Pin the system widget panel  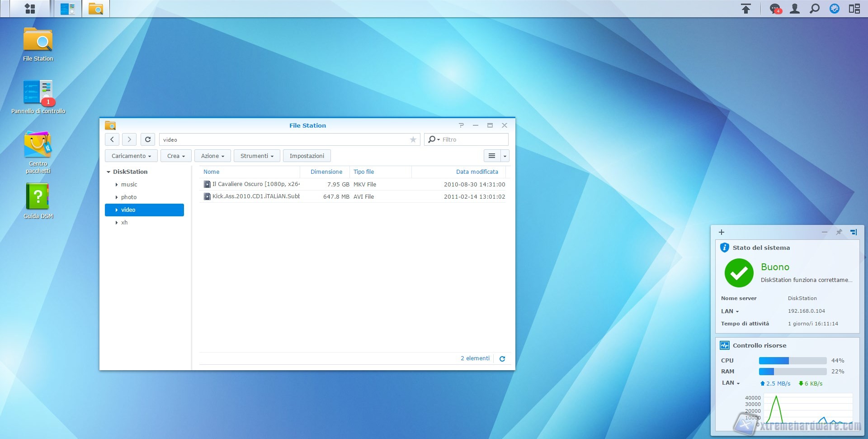pos(839,232)
